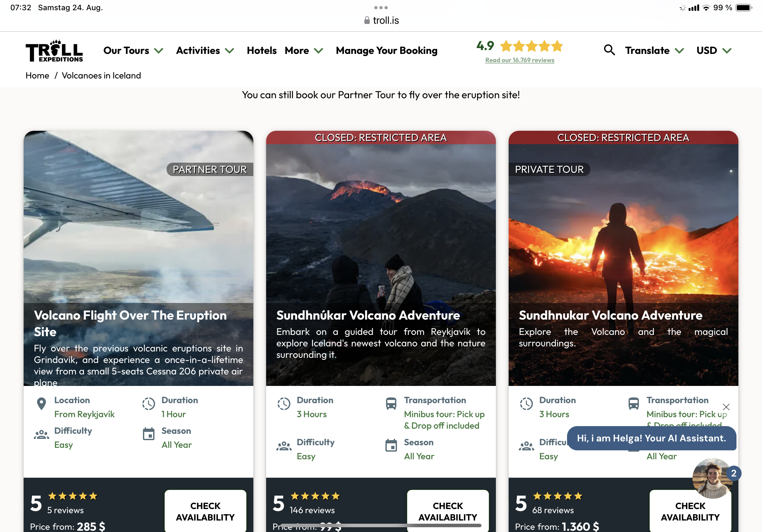Click the chat notification badge showing 2
This screenshot has height=532, width=762.
734,473
